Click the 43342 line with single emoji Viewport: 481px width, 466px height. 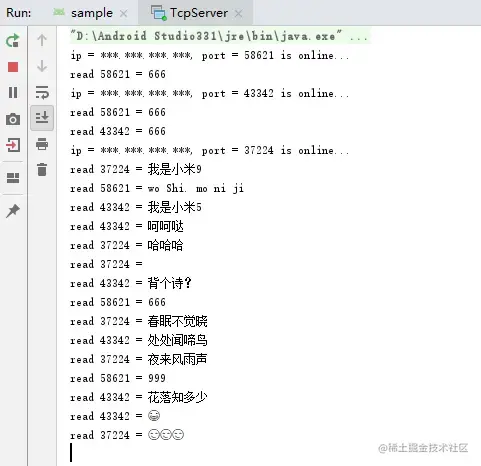click(x=115, y=416)
